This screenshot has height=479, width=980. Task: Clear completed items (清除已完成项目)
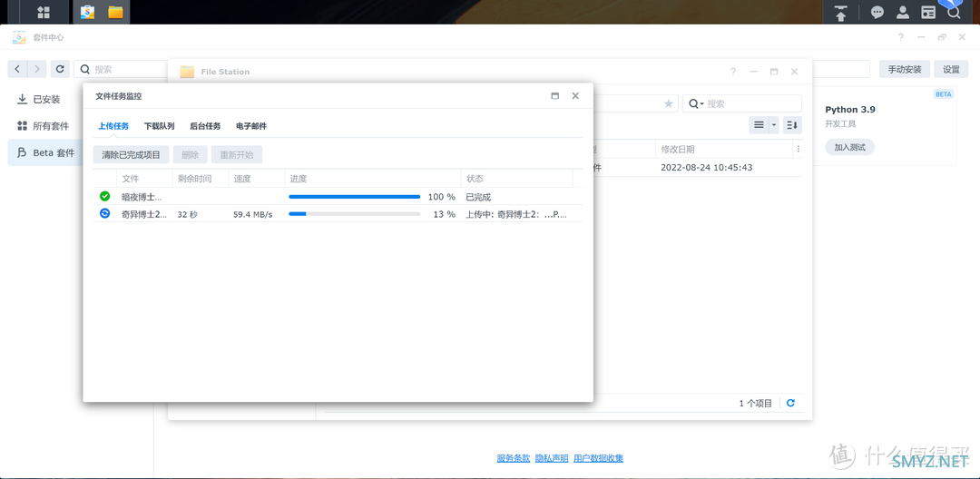[132, 155]
